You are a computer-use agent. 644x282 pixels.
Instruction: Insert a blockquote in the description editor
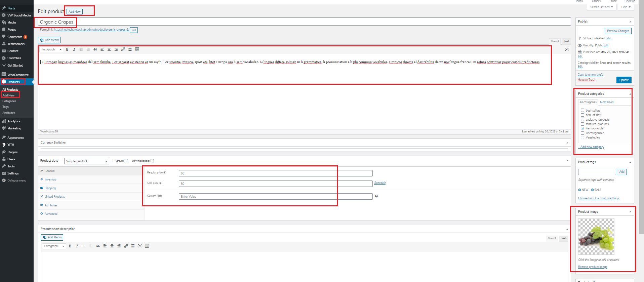coord(95,49)
